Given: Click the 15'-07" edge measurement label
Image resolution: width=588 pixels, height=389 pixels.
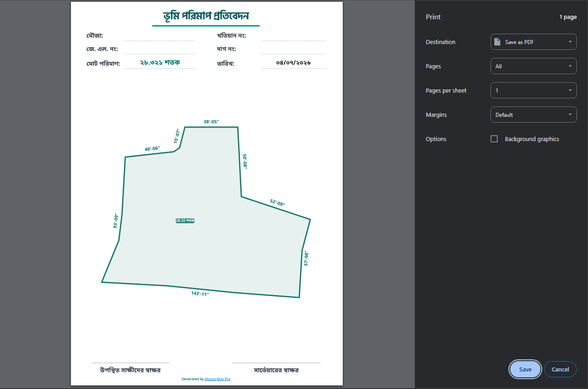Looking at the screenshot, I should 177,136.
